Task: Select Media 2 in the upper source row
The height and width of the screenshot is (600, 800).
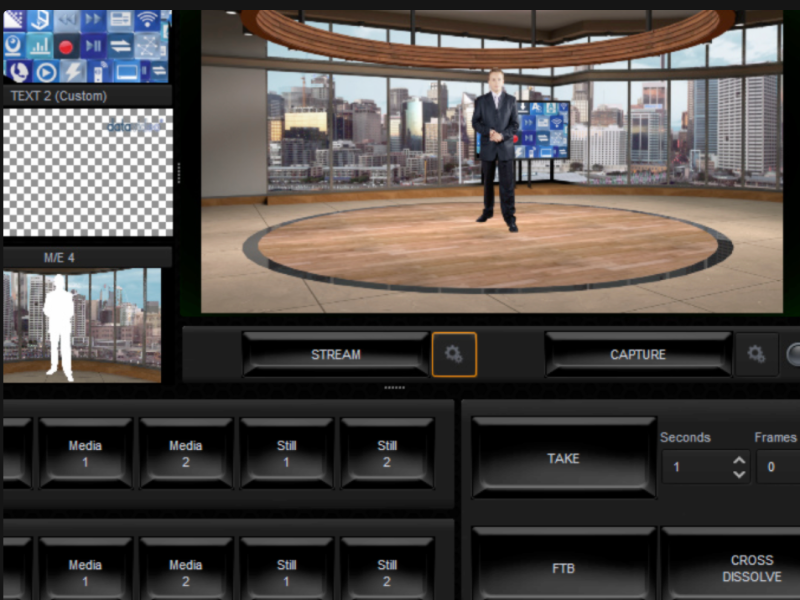Action: (x=186, y=454)
